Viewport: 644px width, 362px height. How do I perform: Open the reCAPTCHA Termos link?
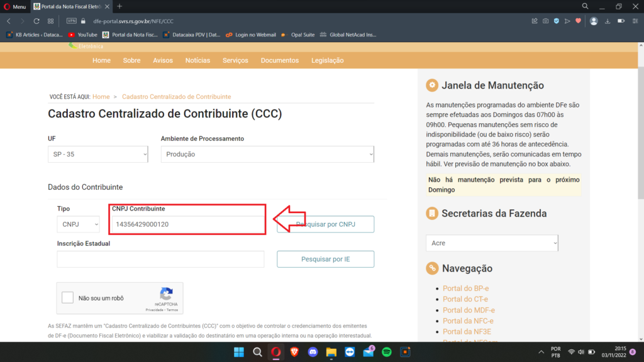pyautogui.click(x=172, y=310)
